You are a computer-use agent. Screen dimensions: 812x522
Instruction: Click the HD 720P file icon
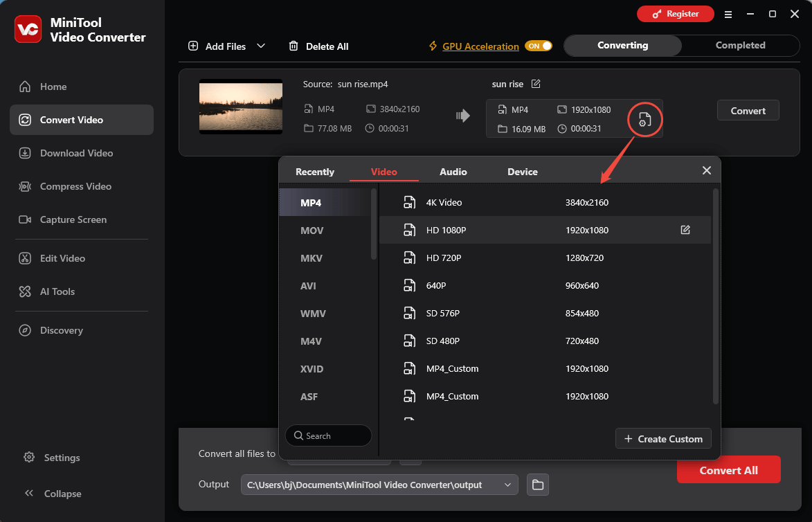pos(409,258)
